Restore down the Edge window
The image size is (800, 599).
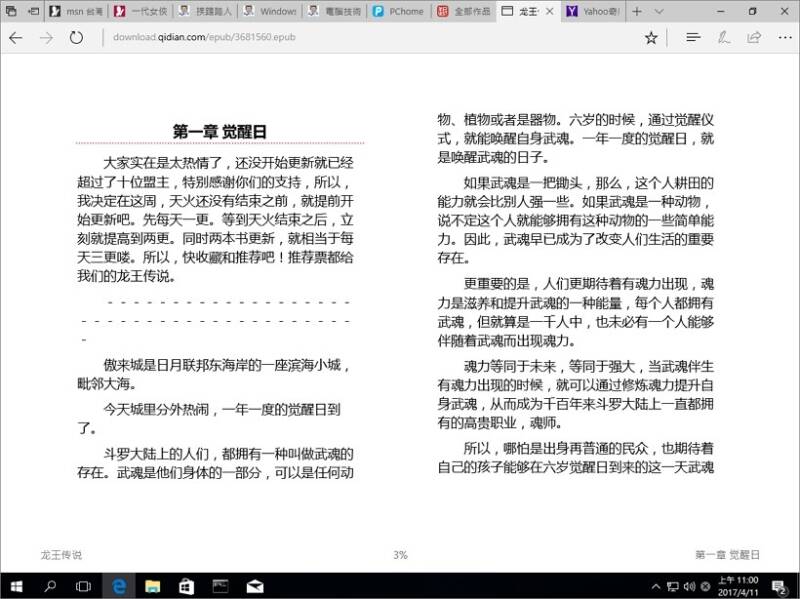click(x=753, y=11)
